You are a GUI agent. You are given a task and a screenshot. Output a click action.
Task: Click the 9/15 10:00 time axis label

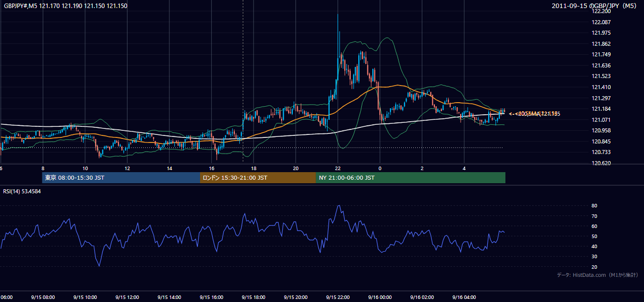(x=85, y=297)
